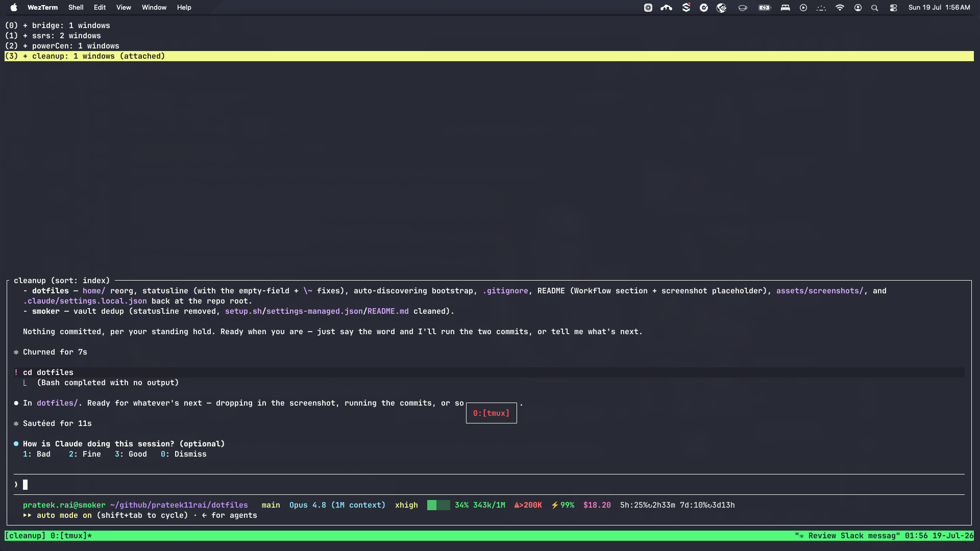Open the Help menu
Screen dimensions: 980x551
[x=184, y=7]
